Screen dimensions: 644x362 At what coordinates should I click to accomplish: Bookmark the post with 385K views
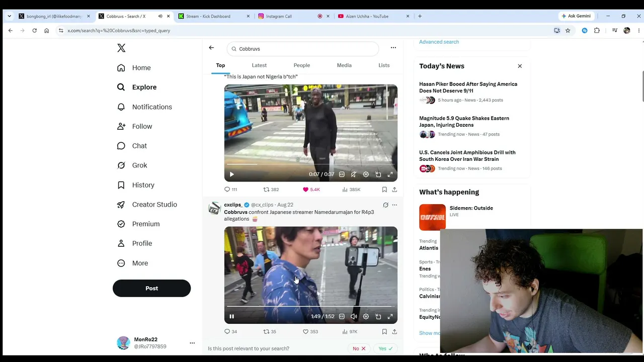[384, 190]
